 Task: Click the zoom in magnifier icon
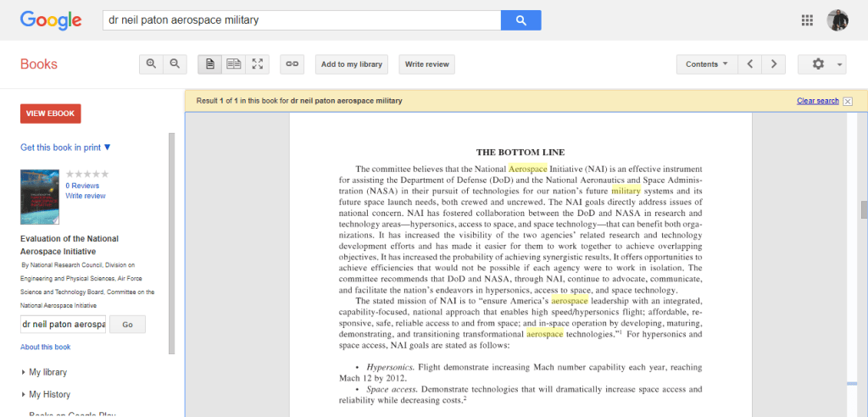pos(151,64)
